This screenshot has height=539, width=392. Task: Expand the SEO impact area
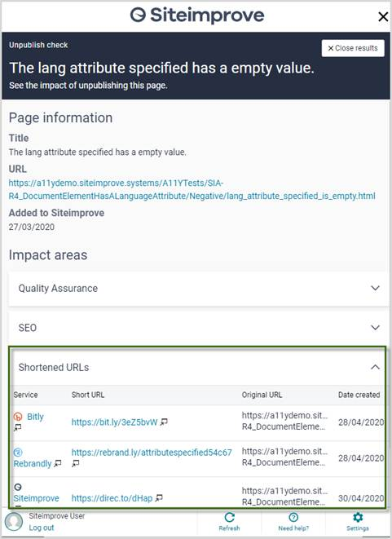(199, 328)
